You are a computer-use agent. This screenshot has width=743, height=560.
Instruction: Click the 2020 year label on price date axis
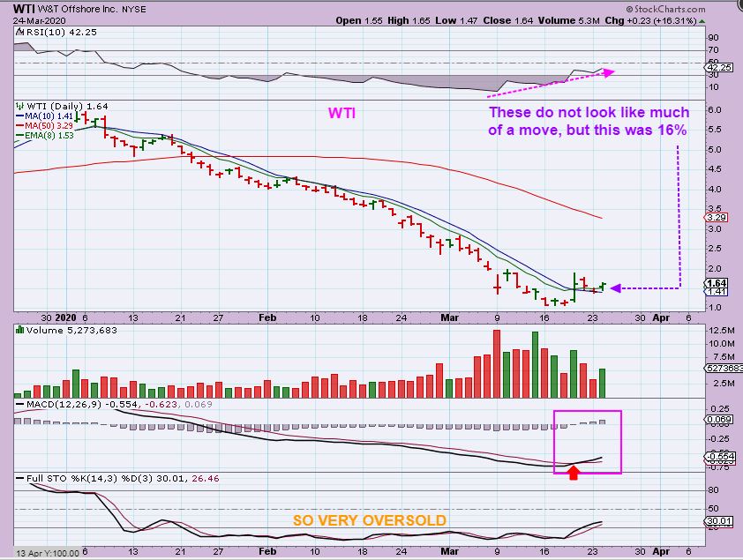click(65, 317)
